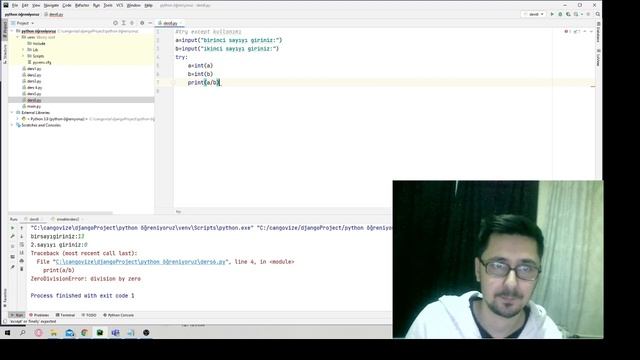
Task: Open the run configuration dropdown
Action: (533, 14)
